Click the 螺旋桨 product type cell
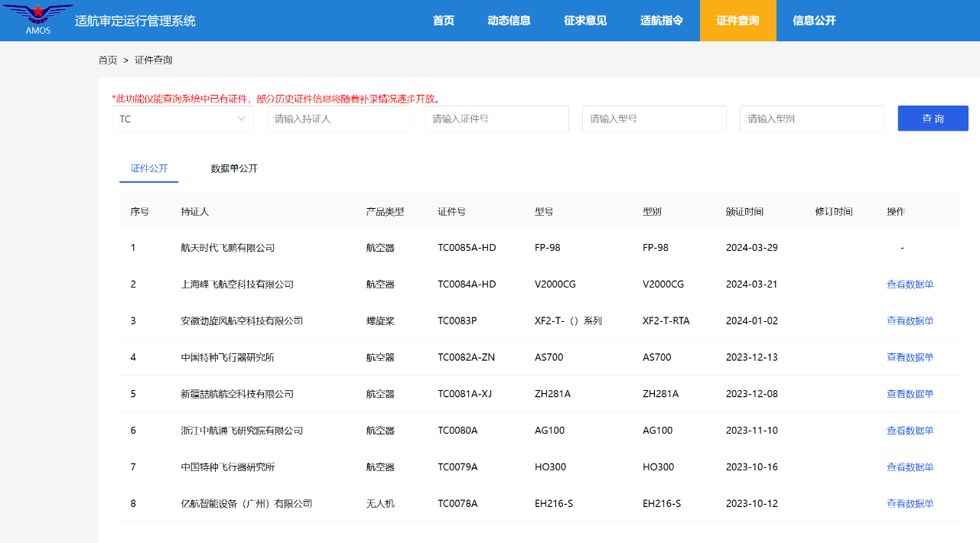Screen dimensions: 980x543 click(x=380, y=321)
